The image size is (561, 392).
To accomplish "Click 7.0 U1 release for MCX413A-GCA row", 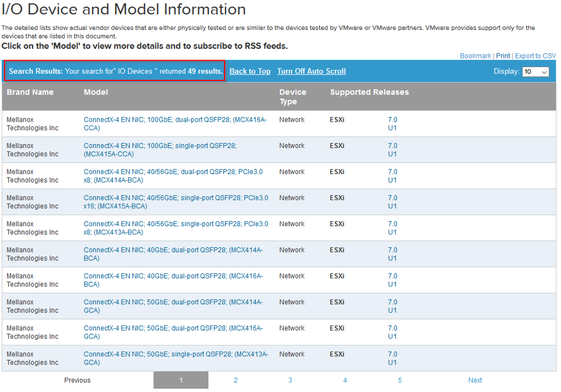I will [393, 359].
